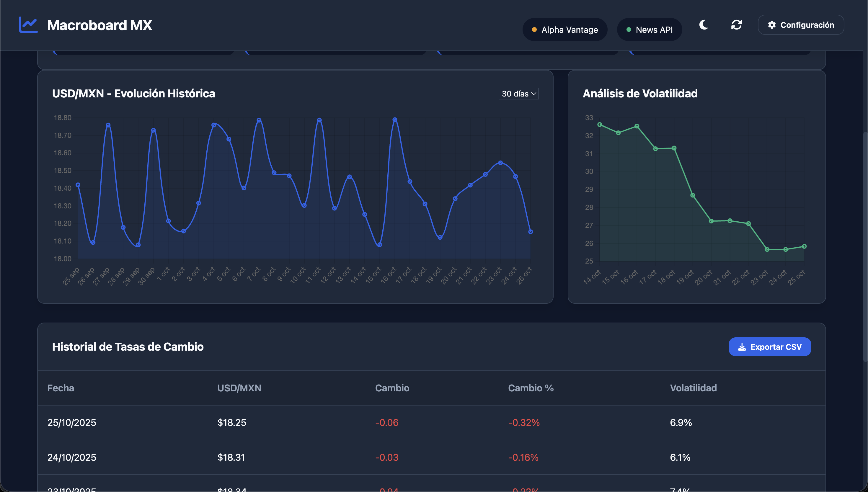
Task: Click the gear icon in Configuración
Action: [x=772, y=25]
